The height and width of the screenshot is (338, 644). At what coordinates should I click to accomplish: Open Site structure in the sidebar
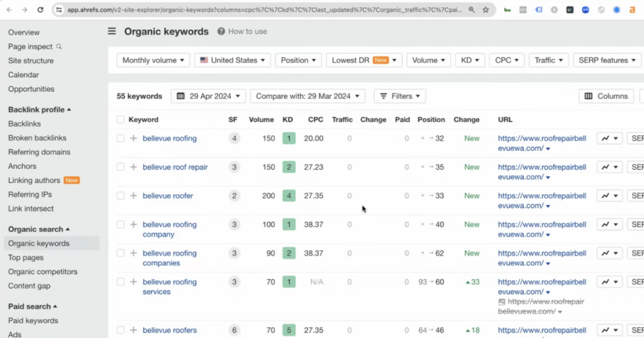coord(31,61)
